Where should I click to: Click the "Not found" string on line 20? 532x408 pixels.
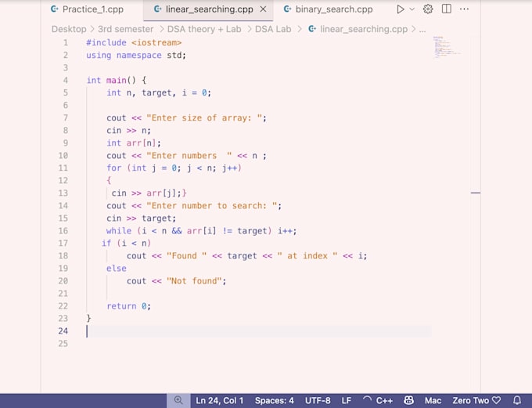[x=194, y=281]
